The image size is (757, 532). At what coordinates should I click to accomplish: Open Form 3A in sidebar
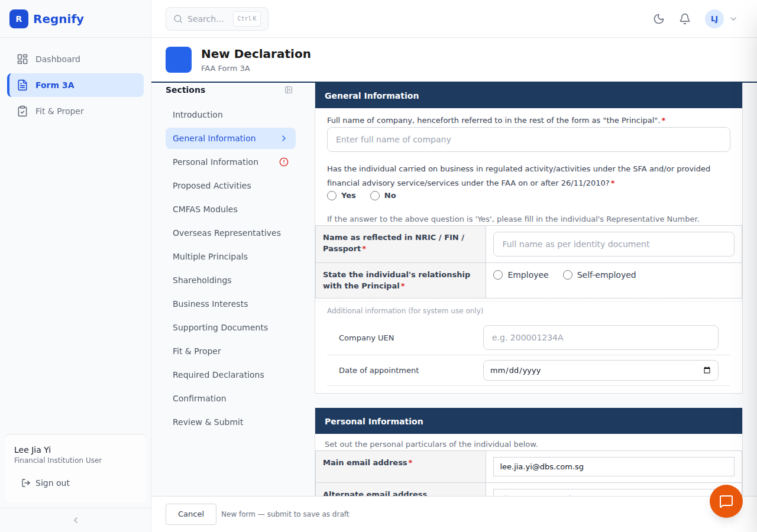tap(76, 85)
